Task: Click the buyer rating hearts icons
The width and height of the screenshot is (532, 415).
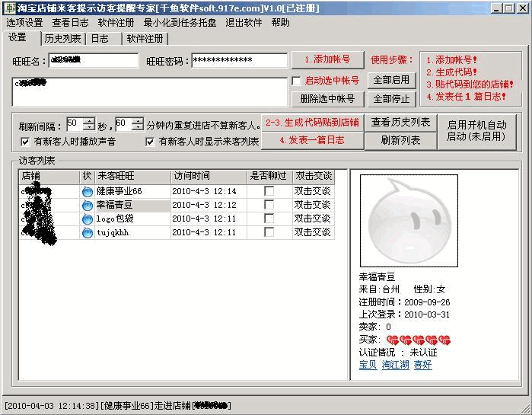Action: [419, 340]
